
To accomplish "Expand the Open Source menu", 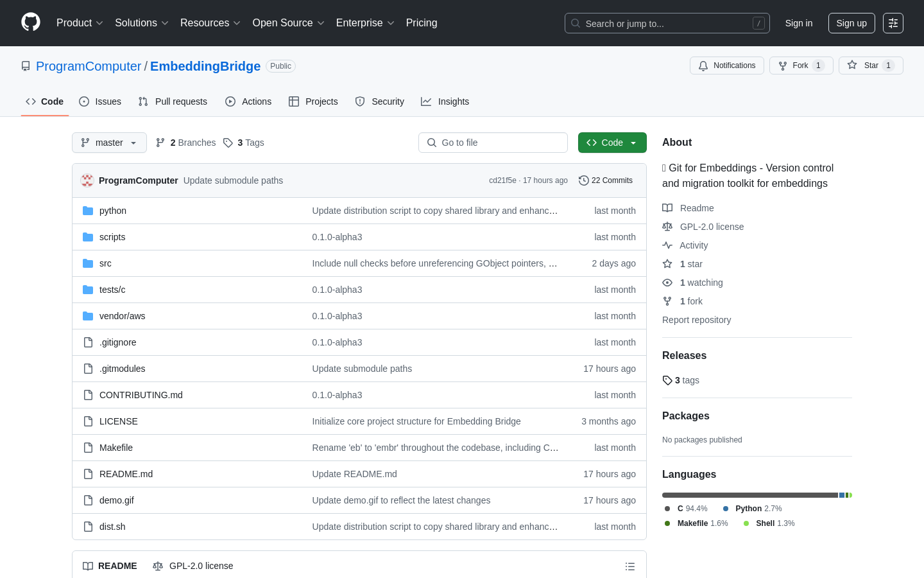I will 289,23.
